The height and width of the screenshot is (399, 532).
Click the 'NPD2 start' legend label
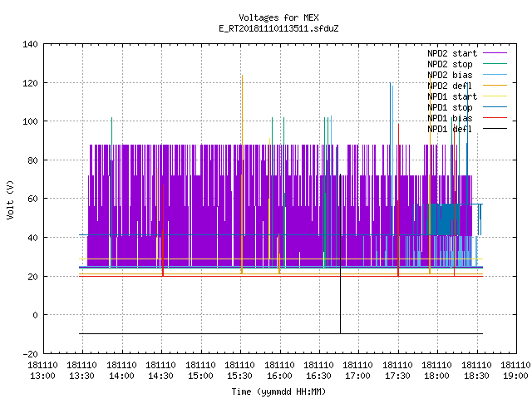click(x=452, y=53)
